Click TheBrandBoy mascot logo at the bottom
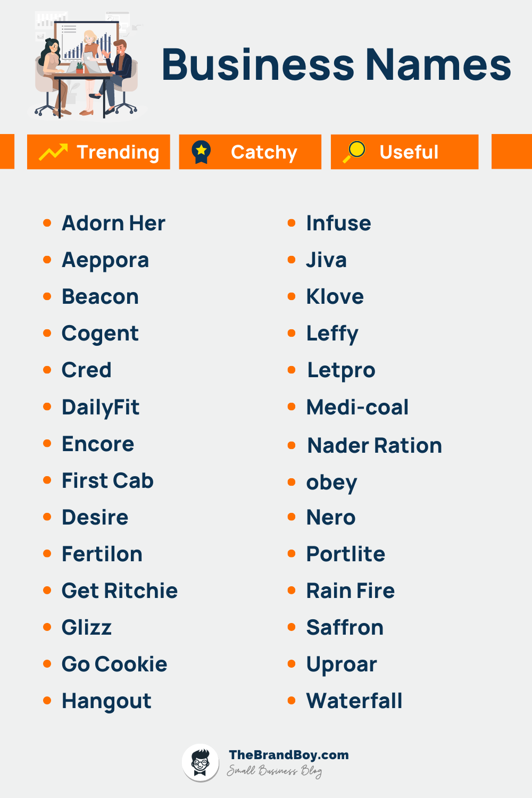 pyautogui.click(x=201, y=763)
